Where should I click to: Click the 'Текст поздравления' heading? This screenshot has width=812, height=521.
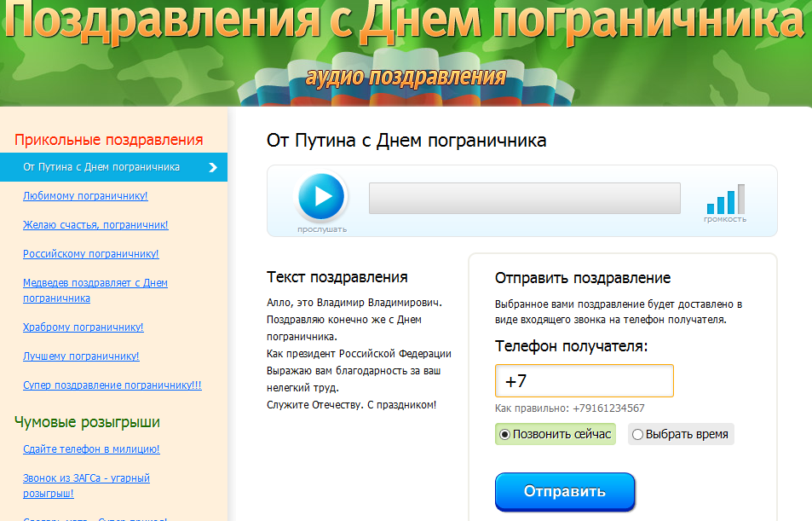(337, 277)
